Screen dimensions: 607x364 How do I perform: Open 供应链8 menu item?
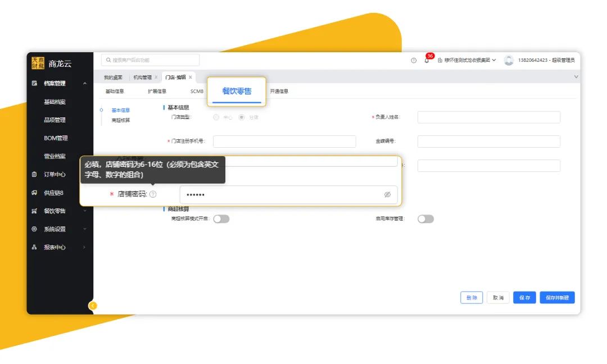53,193
